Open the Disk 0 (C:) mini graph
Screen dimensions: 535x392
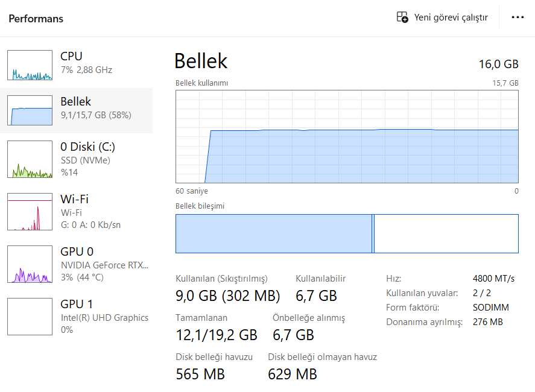point(30,159)
